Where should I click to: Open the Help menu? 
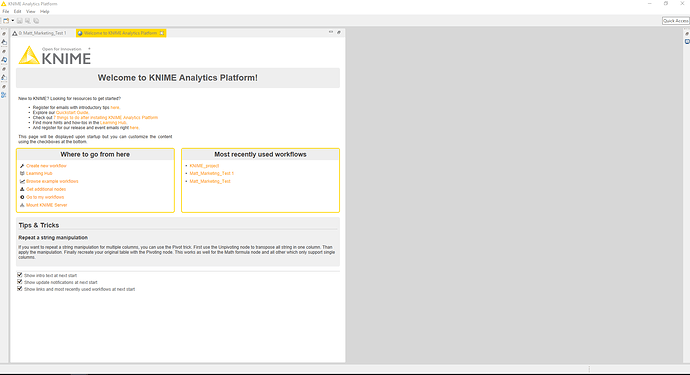point(44,11)
